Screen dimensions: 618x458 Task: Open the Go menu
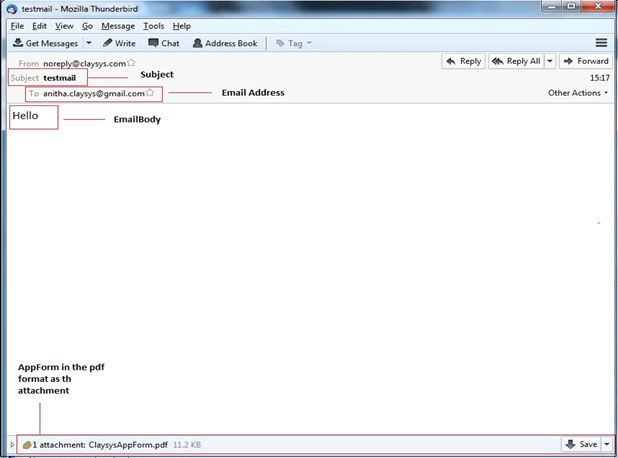[x=87, y=26]
